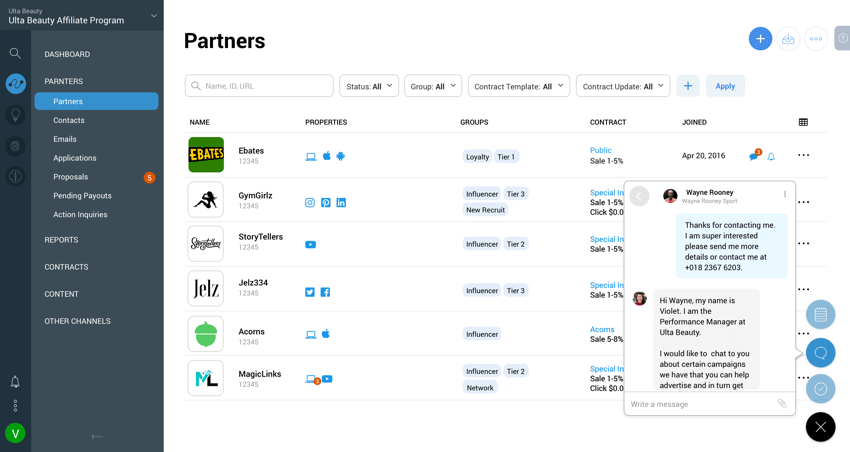
Task: Click the notification bell in left rail
Action: 15,382
